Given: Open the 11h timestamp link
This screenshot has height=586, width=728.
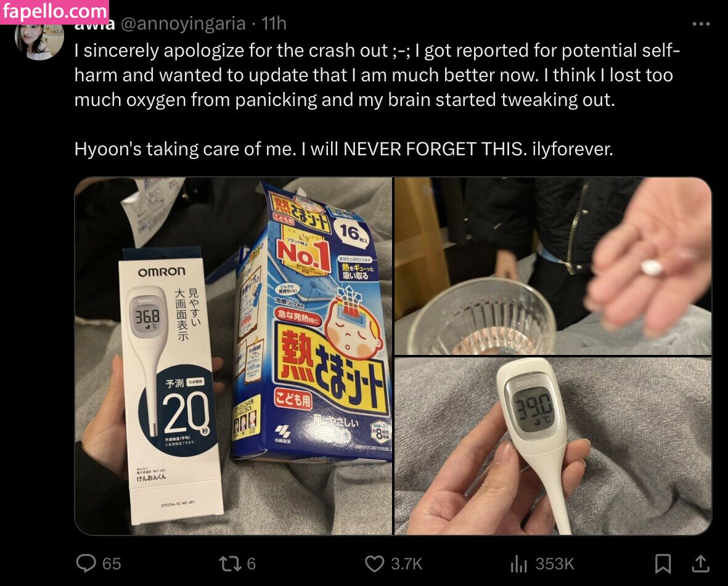Looking at the screenshot, I should click(274, 23).
